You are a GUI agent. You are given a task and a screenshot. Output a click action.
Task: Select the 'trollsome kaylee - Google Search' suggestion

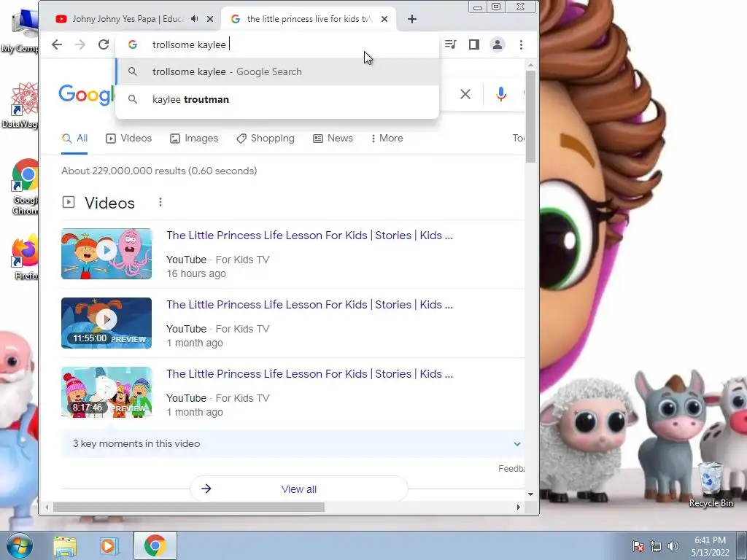(x=277, y=72)
